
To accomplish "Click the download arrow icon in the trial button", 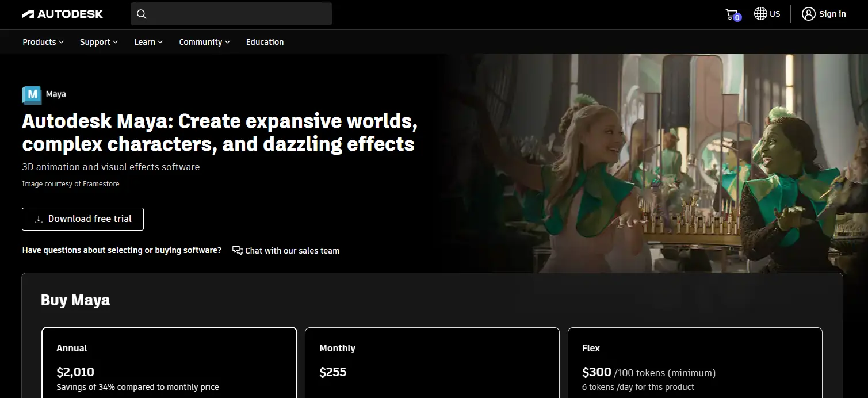I will (x=39, y=219).
